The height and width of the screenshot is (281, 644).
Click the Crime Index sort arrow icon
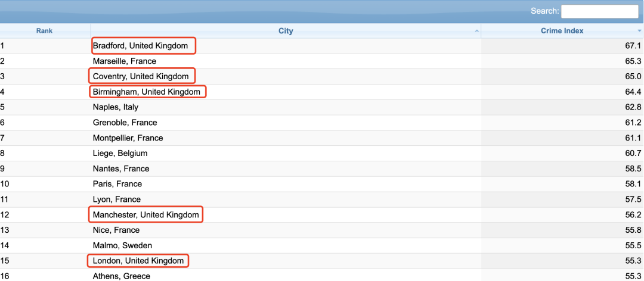point(639,31)
